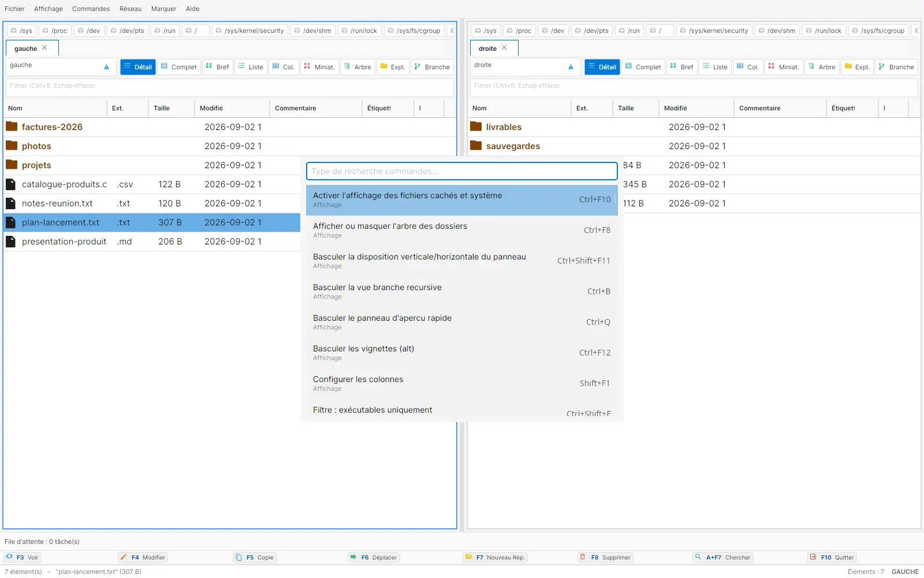Viewport: 924px width, 578px height.
Task: Click A+F7 Chercher button
Action: [x=723, y=557]
